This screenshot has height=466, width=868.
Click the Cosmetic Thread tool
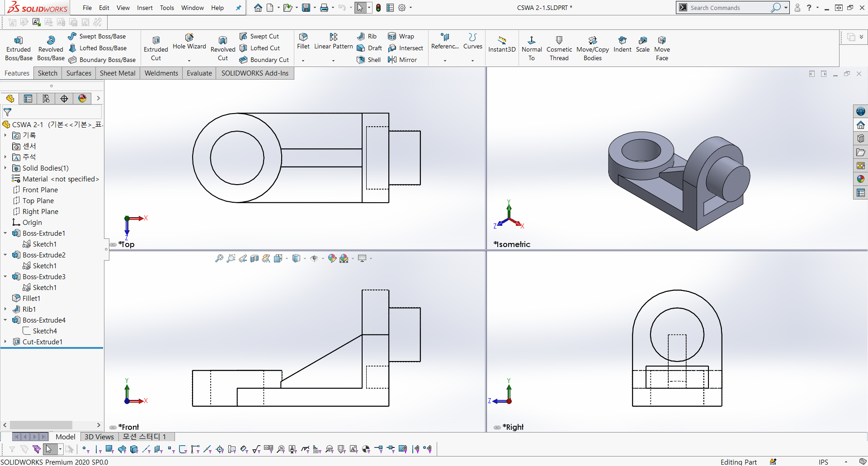tap(559, 48)
